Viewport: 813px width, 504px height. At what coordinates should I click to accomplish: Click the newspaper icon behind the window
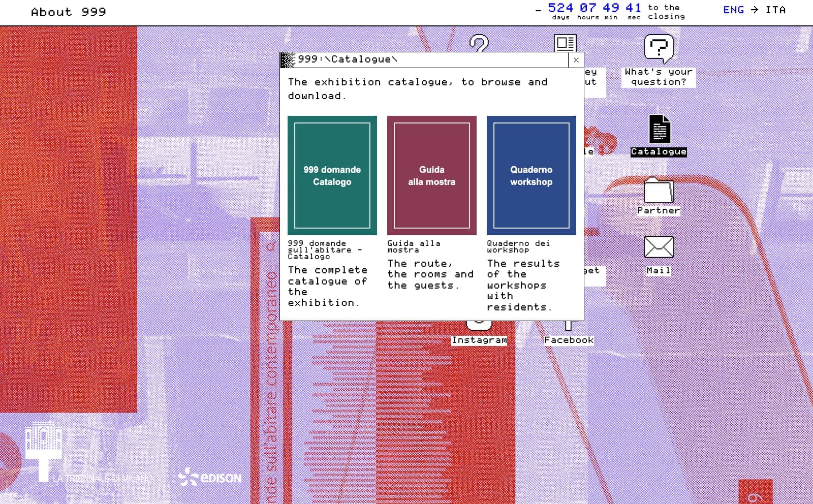[565, 43]
